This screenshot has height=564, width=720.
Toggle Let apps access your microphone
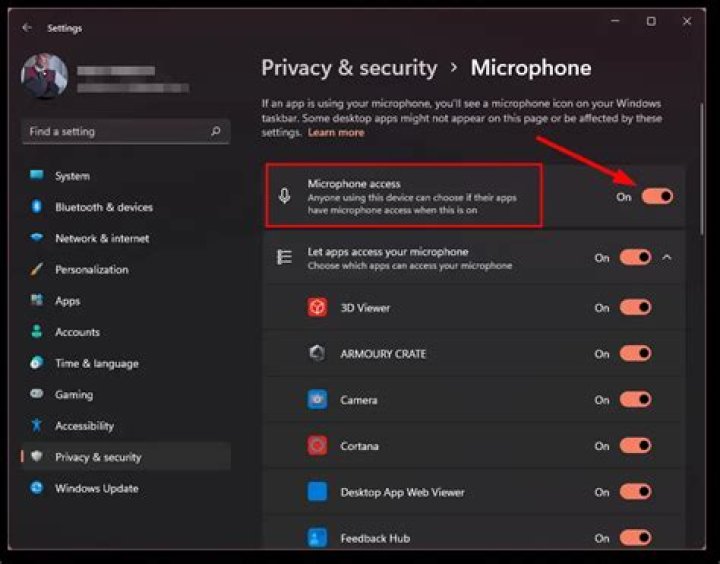pyautogui.click(x=636, y=257)
